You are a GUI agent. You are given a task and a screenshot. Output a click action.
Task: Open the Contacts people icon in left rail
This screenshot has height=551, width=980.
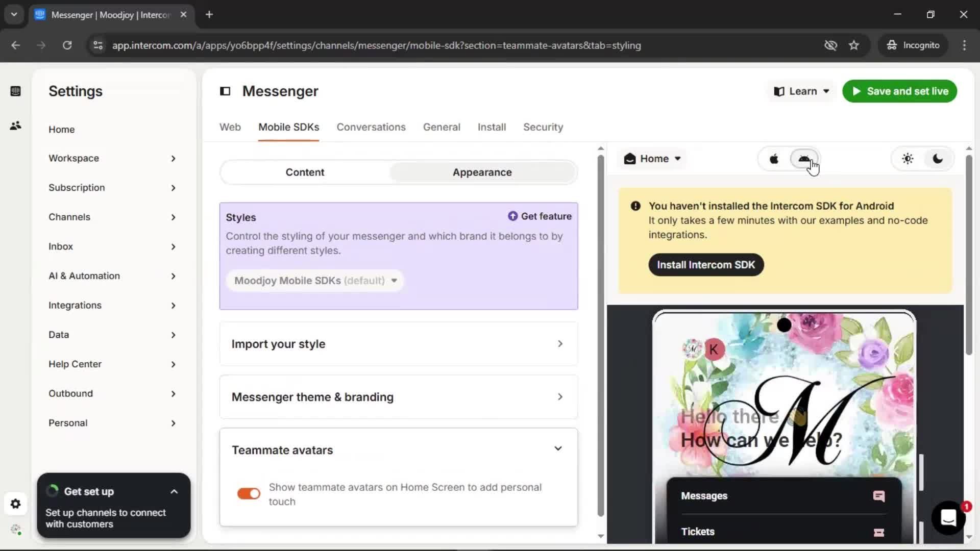[15, 126]
